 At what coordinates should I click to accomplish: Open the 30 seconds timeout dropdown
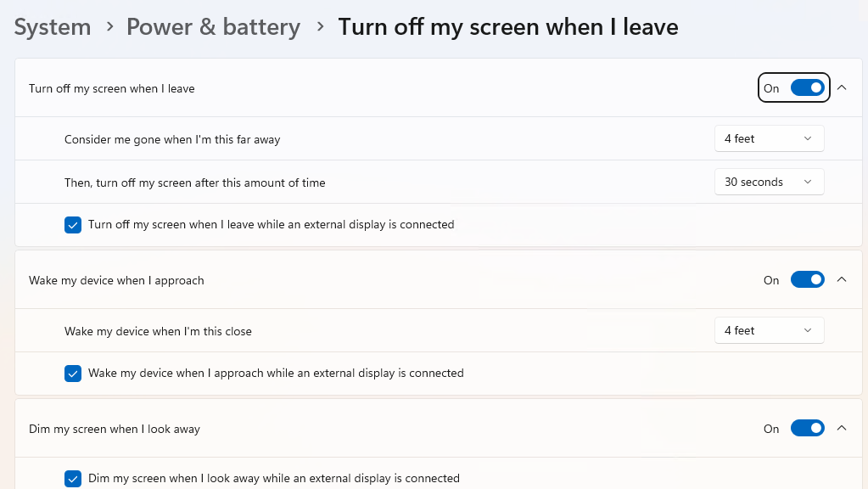click(x=769, y=182)
